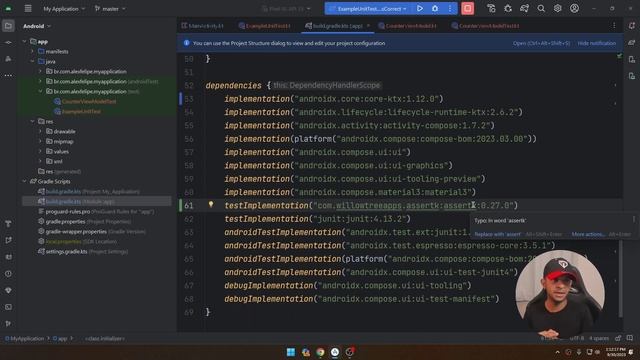The image size is (640, 360).
Task: Collapse the res folder
Action: [32, 121]
